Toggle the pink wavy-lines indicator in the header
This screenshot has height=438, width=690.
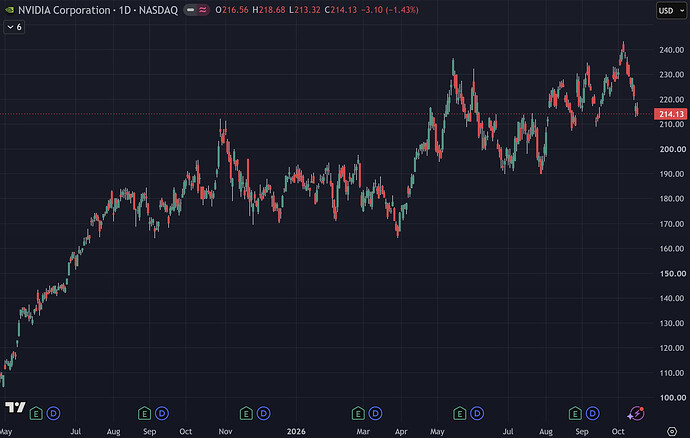click(203, 10)
